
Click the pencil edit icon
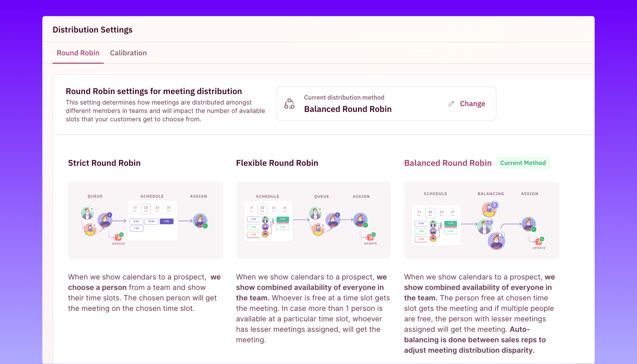451,104
